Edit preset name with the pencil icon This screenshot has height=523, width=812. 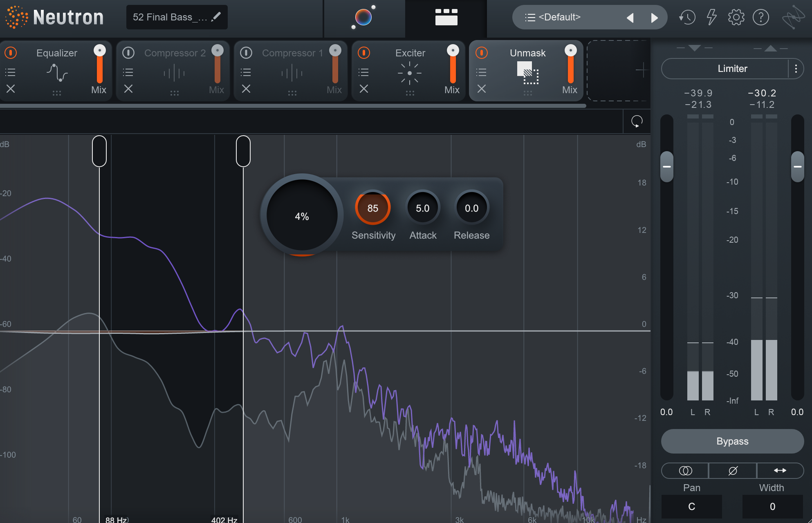click(x=216, y=17)
